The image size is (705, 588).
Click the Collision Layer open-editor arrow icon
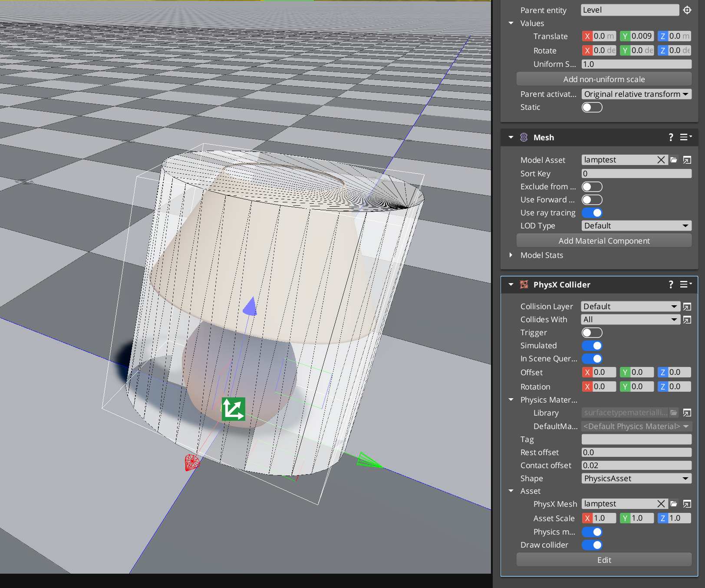click(x=687, y=306)
